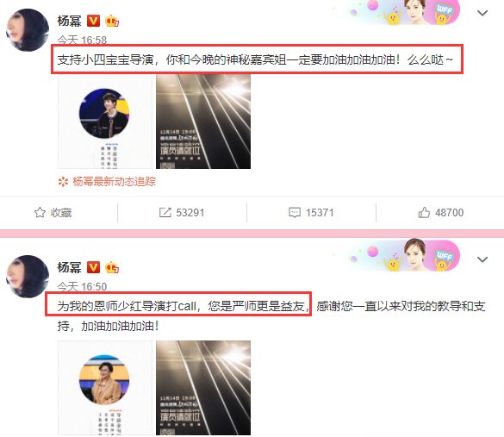The image size is (504, 437).
Task: Open 杨幂 username on the first post
Action: click(70, 22)
